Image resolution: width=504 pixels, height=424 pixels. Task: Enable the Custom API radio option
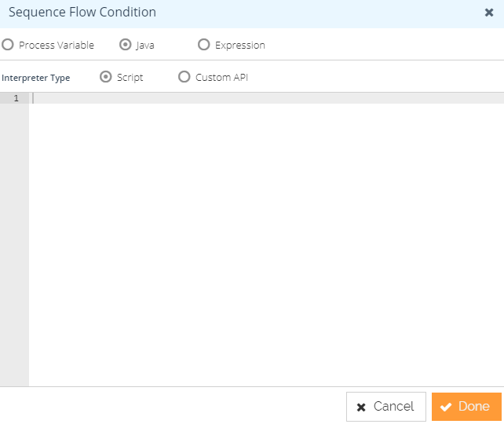tap(184, 77)
